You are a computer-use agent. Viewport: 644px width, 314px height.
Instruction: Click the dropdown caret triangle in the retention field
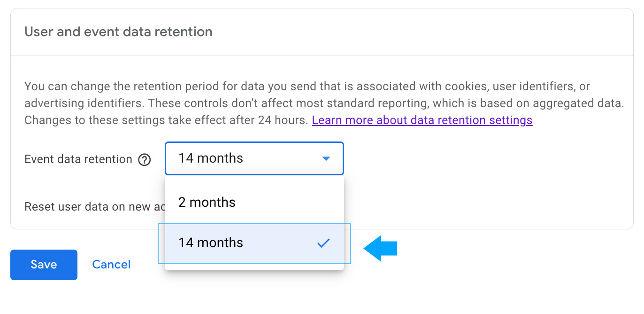click(326, 159)
